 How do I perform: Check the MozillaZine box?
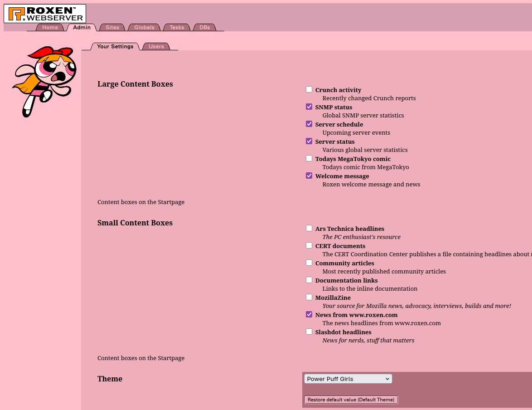pyautogui.click(x=309, y=297)
